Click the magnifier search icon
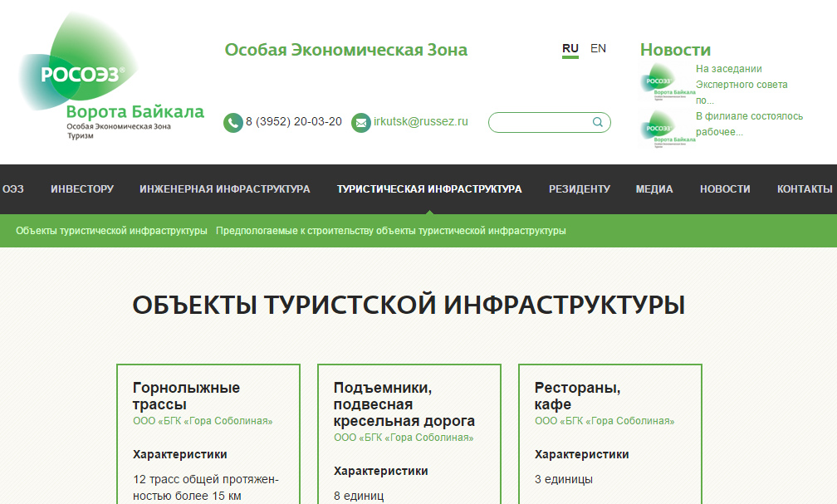The width and height of the screenshot is (837, 504). click(598, 123)
